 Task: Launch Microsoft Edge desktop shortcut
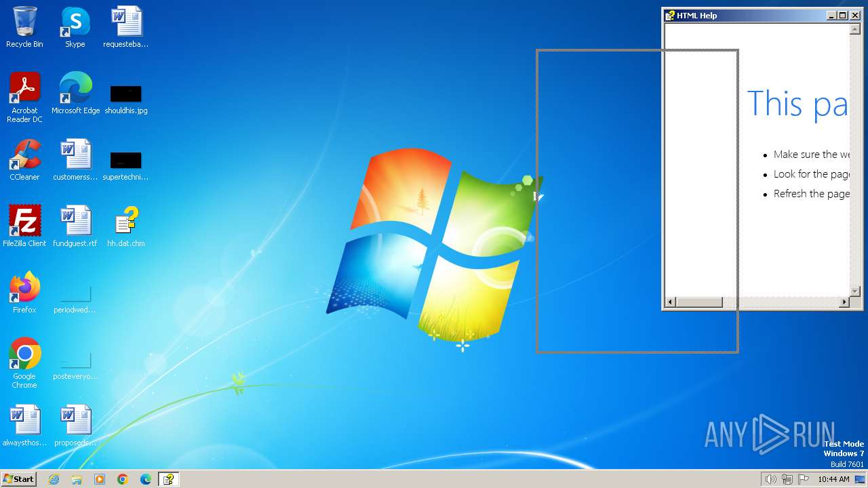click(x=75, y=94)
